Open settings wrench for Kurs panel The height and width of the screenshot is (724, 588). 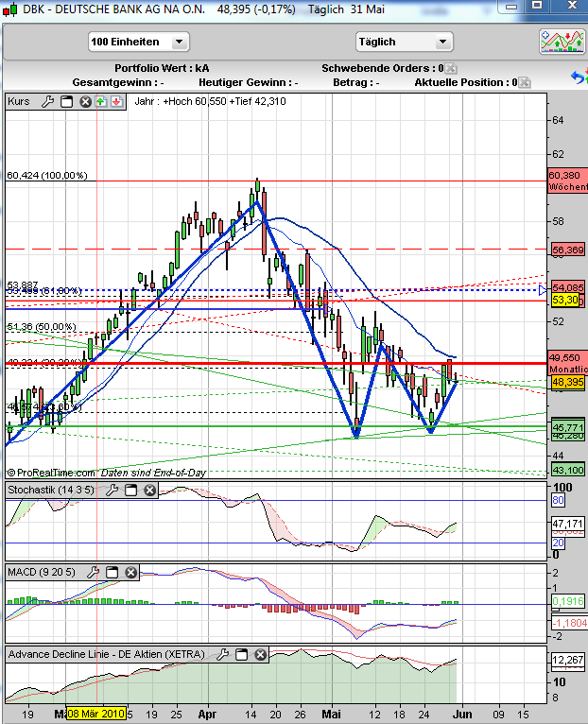[x=47, y=101]
